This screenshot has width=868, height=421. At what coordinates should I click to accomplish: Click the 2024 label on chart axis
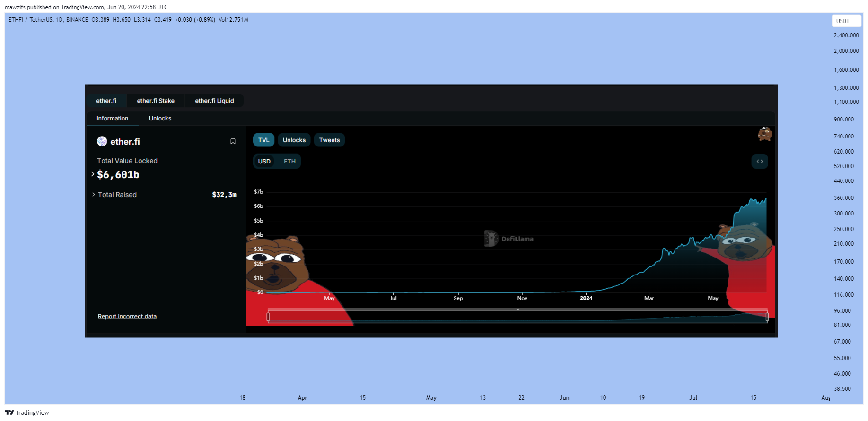coord(586,298)
